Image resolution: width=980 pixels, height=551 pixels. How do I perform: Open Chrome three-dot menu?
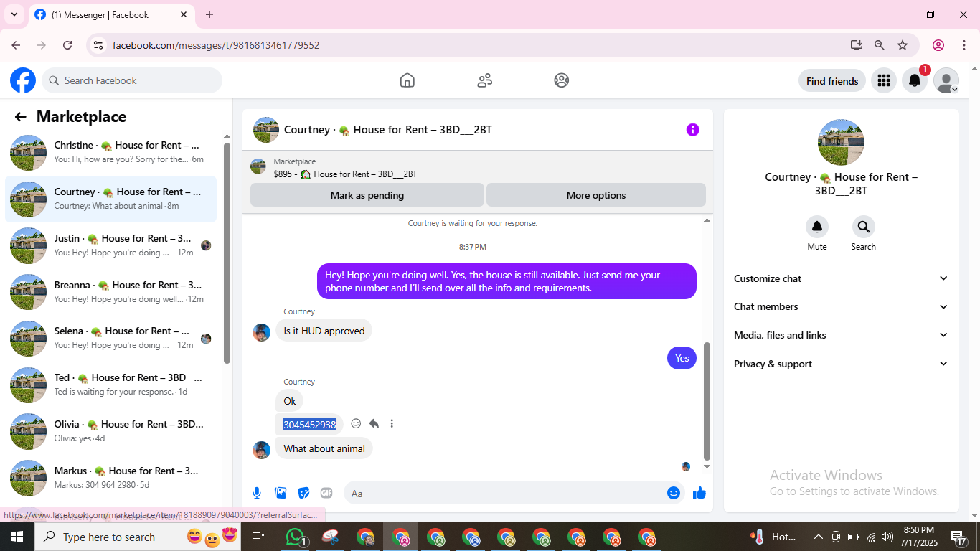[x=963, y=45]
